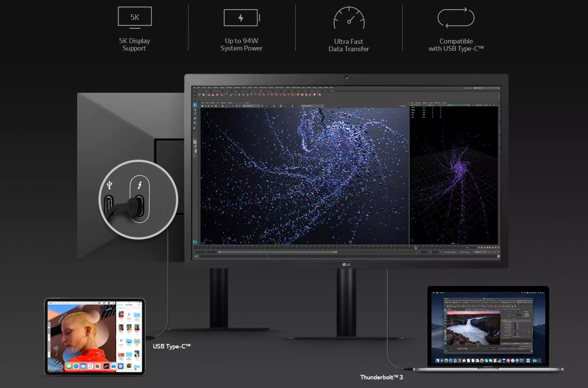Image resolution: width=588 pixels, height=388 pixels.
Task: Click the USB Type-C compatibility loop icon
Action: click(456, 18)
